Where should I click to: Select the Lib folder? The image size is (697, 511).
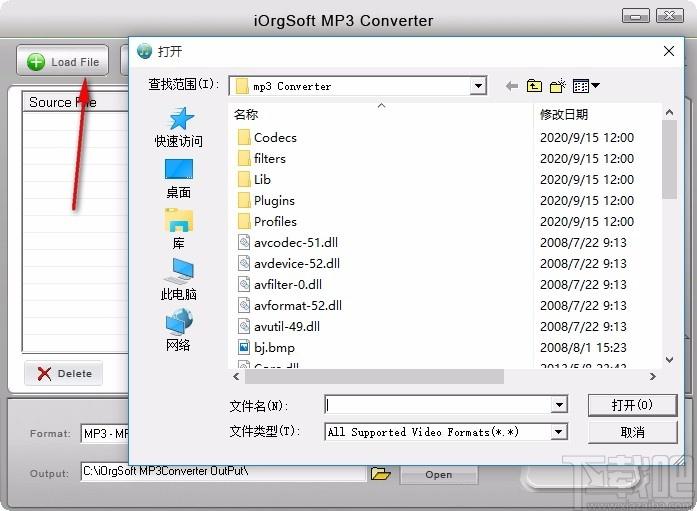pyautogui.click(x=254, y=180)
